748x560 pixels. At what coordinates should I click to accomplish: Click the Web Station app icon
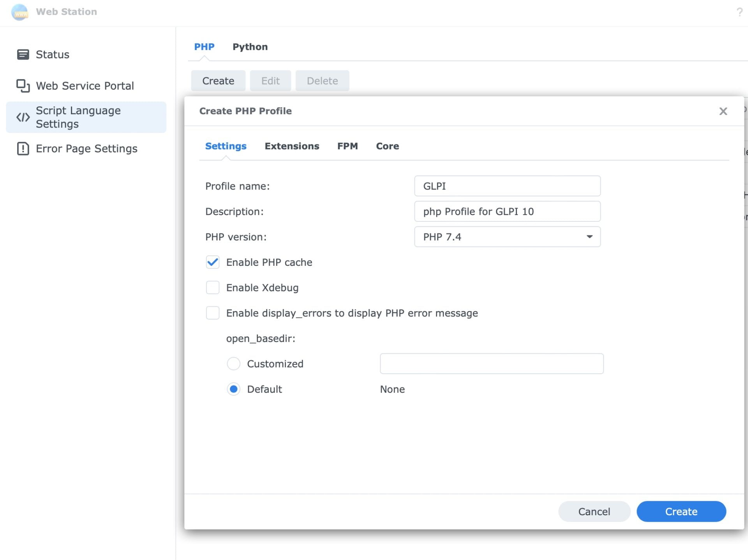click(x=19, y=12)
